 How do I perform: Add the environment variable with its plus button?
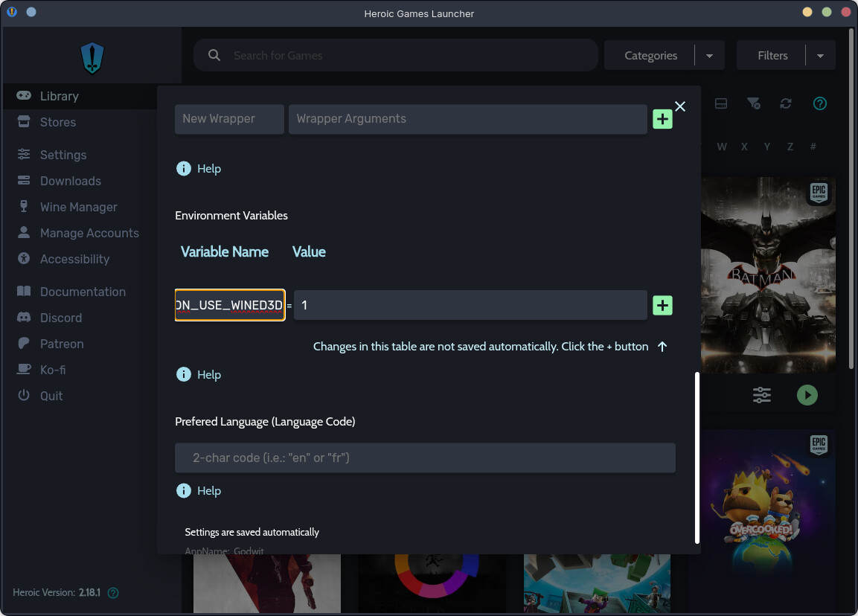click(662, 305)
